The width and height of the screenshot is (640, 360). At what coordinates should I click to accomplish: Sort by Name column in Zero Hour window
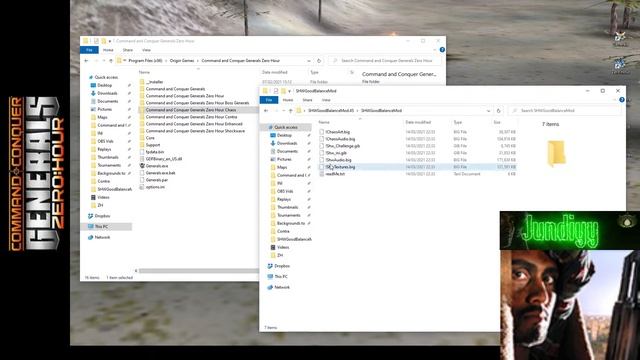(144, 72)
